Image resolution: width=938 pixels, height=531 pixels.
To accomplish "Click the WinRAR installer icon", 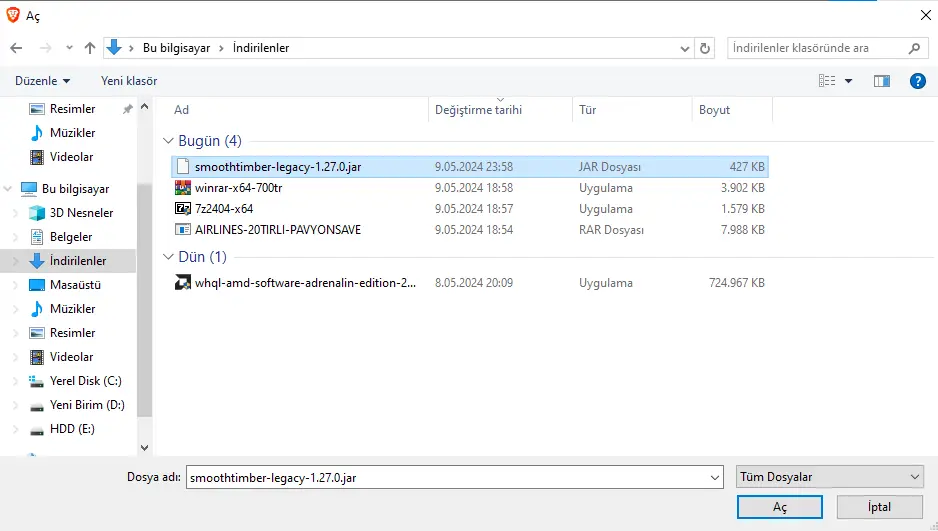I will click(x=182, y=188).
